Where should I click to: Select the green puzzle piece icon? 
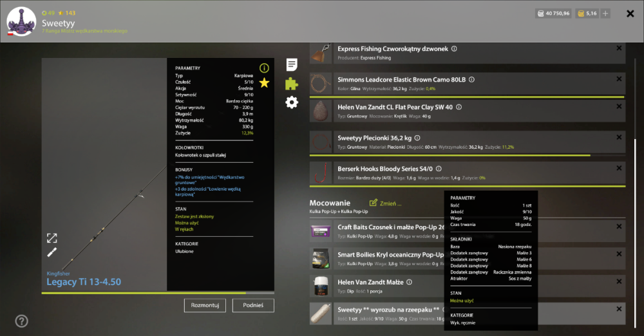click(x=292, y=84)
